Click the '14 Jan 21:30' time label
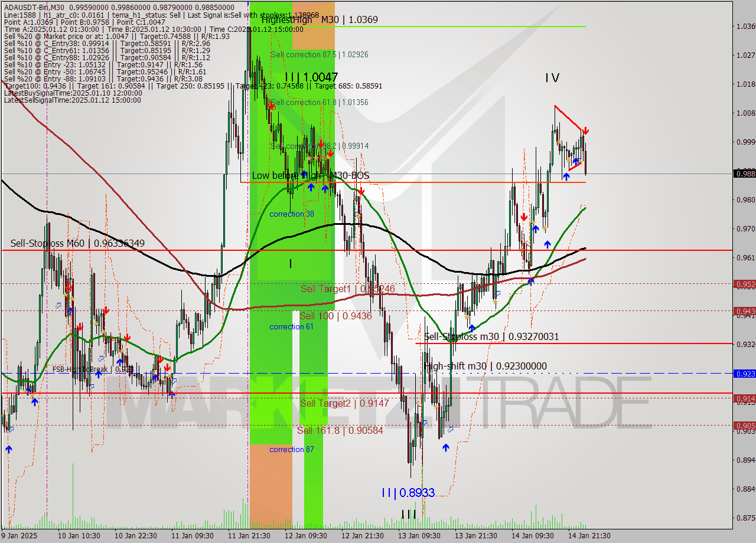756x543 pixels. click(x=589, y=536)
